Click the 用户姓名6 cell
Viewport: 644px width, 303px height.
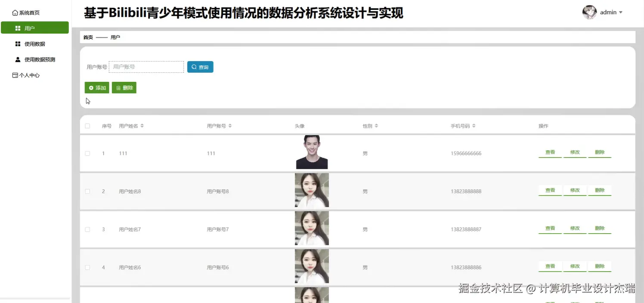pyautogui.click(x=130, y=268)
